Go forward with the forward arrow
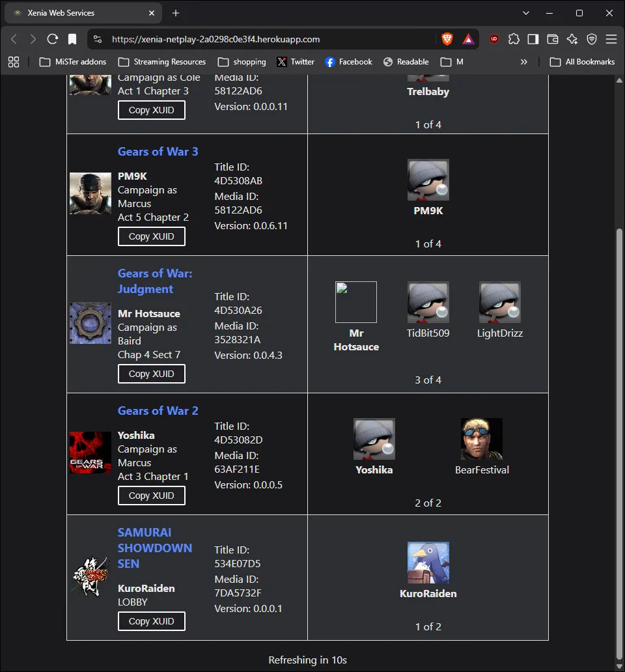625x672 pixels. (x=33, y=40)
